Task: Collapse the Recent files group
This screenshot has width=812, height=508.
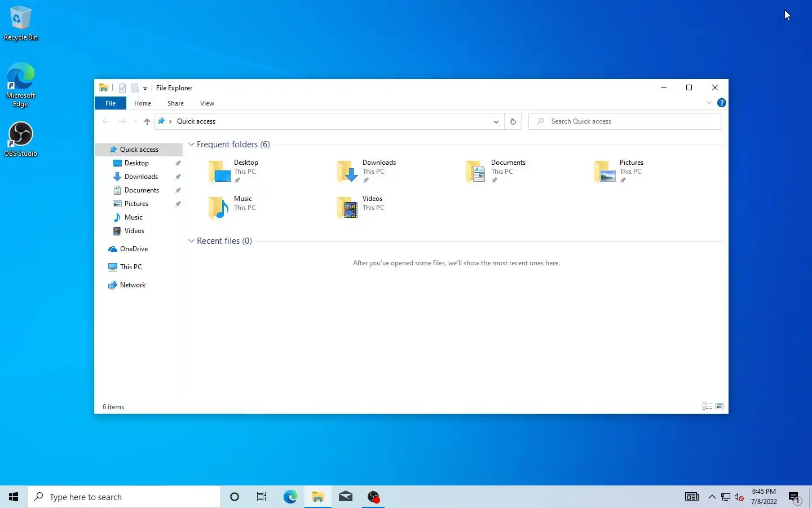Action: [x=191, y=241]
